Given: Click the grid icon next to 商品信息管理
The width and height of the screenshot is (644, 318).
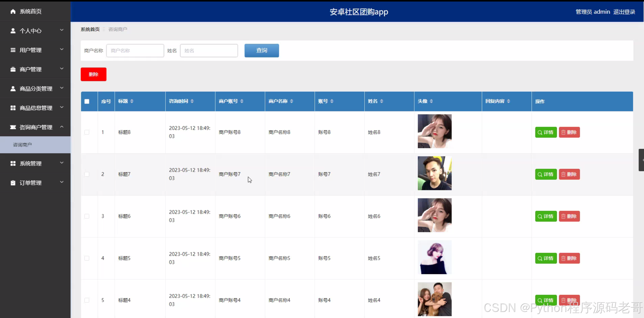Looking at the screenshot, I should (x=13, y=108).
